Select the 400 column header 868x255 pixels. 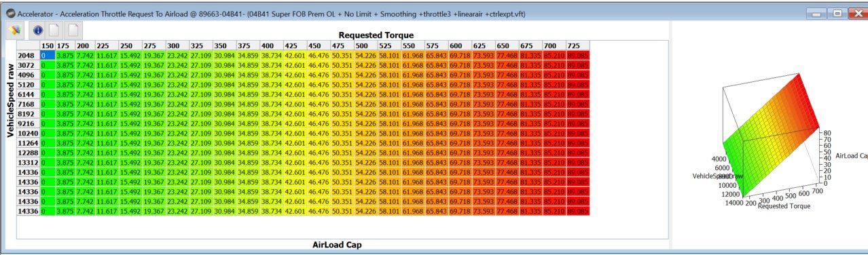click(x=268, y=45)
